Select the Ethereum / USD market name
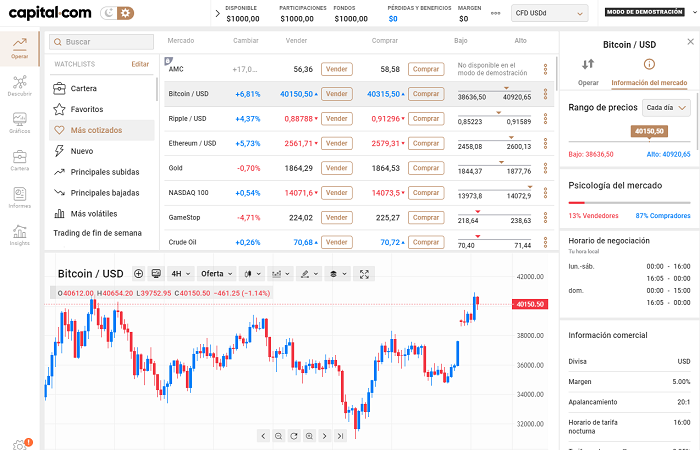Viewport: 700px width, 450px height. coord(192,143)
